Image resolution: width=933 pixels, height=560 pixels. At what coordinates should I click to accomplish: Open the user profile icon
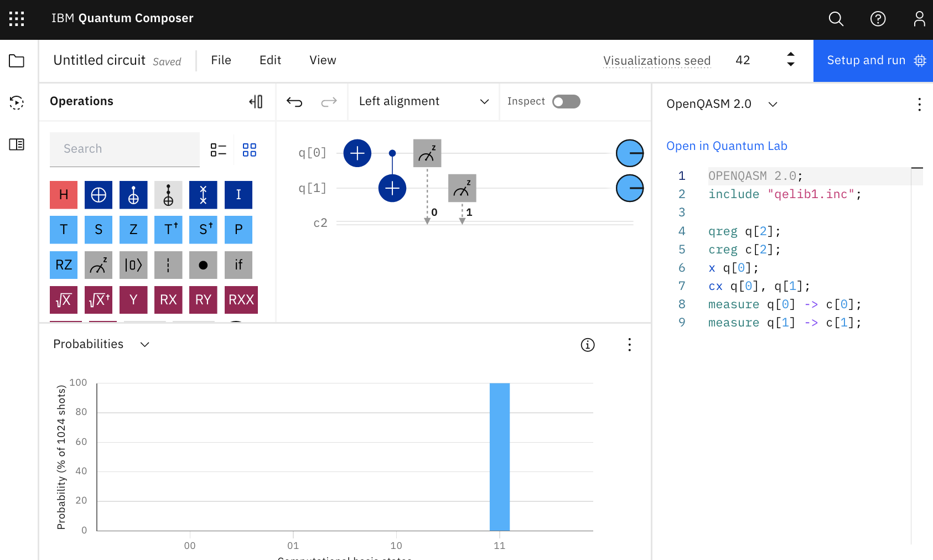click(919, 19)
